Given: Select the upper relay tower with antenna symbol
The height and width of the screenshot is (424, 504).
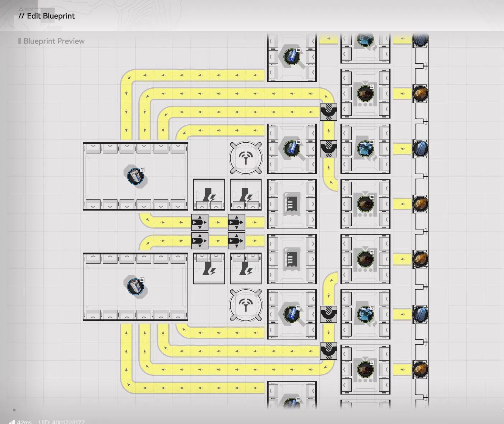Looking at the screenshot, I should click(x=246, y=158).
